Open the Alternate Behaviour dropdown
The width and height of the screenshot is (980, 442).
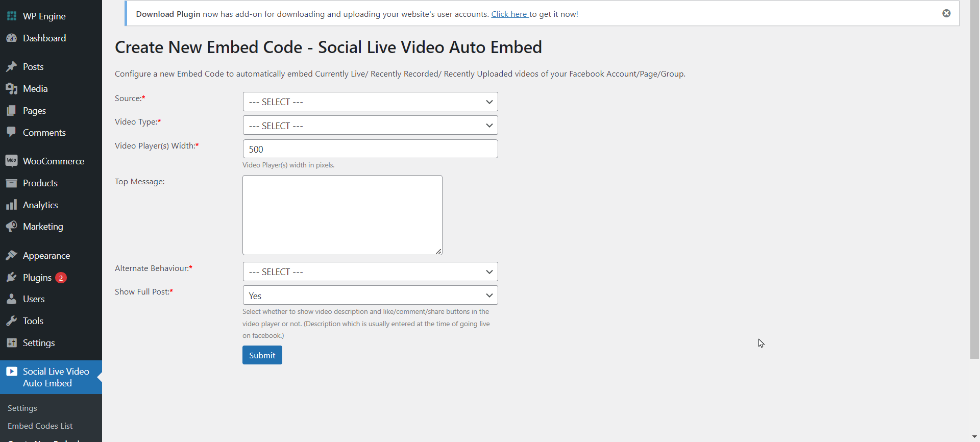370,272
